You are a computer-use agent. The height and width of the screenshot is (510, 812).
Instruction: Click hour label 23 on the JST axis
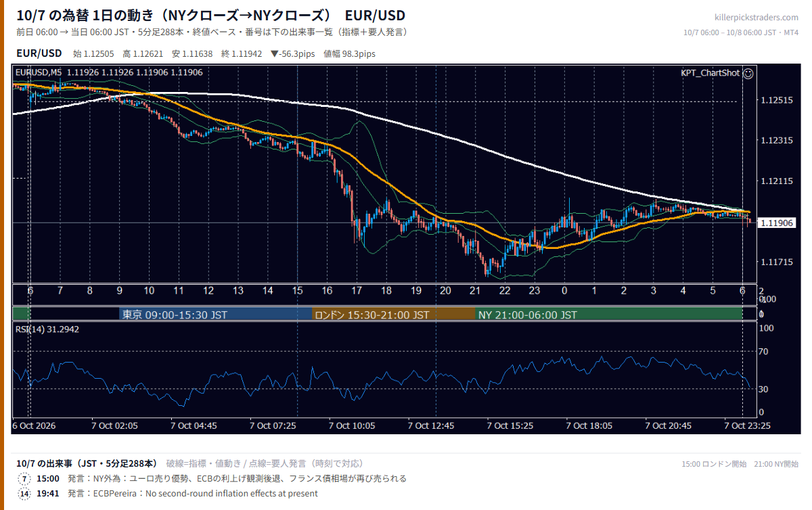point(535,291)
